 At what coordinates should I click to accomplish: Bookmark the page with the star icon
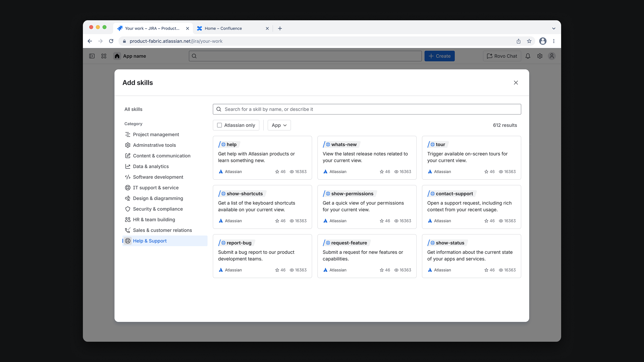coord(529,41)
